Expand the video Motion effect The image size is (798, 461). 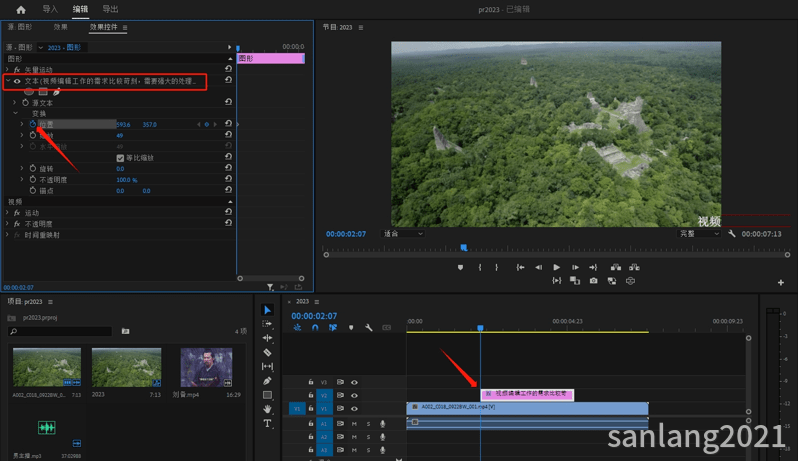pyautogui.click(x=7, y=213)
